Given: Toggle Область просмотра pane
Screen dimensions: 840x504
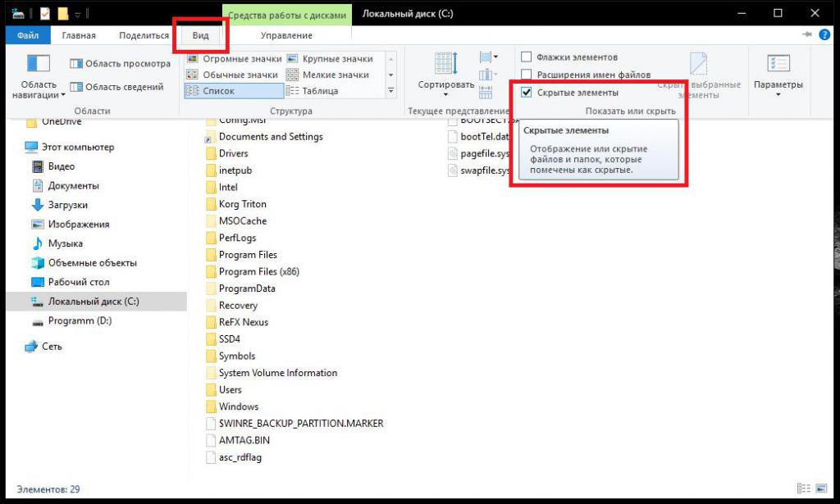Looking at the screenshot, I should pyautogui.click(x=120, y=64).
